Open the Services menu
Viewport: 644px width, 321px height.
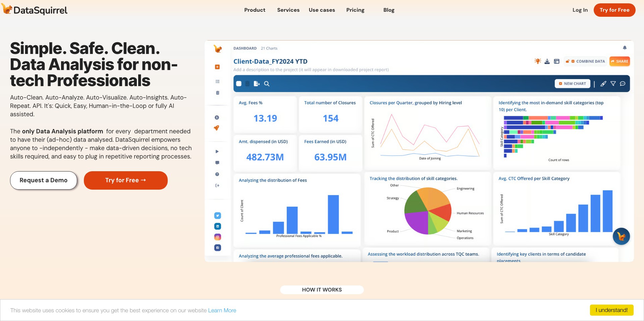[x=288, y=10]
